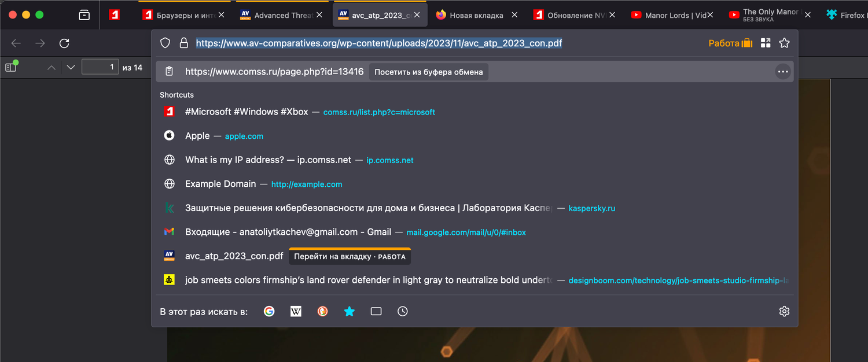Open the shield tracking protection icon
The width and height of the screenshot is (868, 362).
(165, 43)
